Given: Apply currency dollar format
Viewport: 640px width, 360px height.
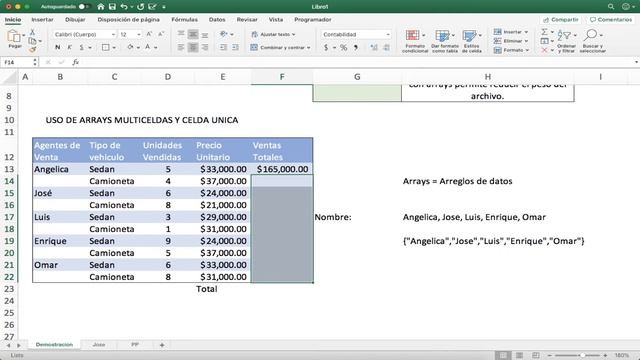Looking at the screenshot, I should point(326,47).
